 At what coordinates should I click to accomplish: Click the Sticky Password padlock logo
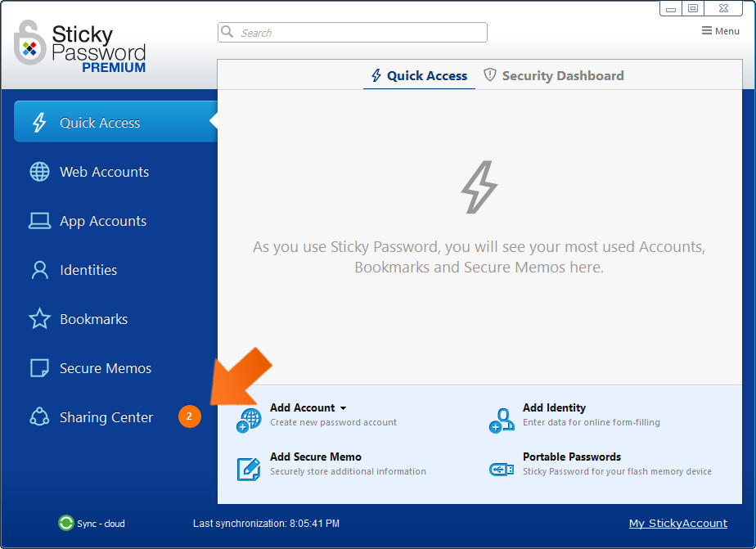click(30, 43)
